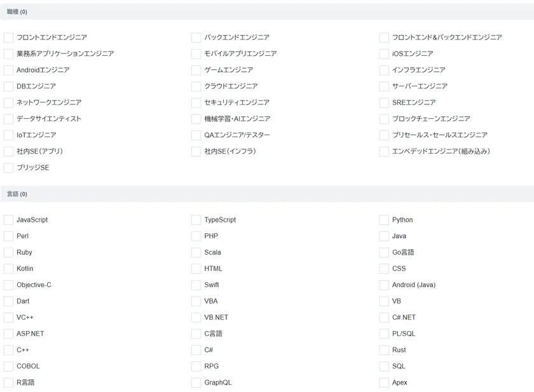Select the ゲームエンジニア option

(196, 70)
